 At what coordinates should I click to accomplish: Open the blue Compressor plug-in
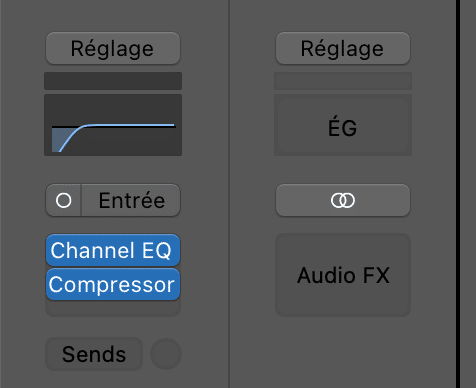[x=113, y=285]
